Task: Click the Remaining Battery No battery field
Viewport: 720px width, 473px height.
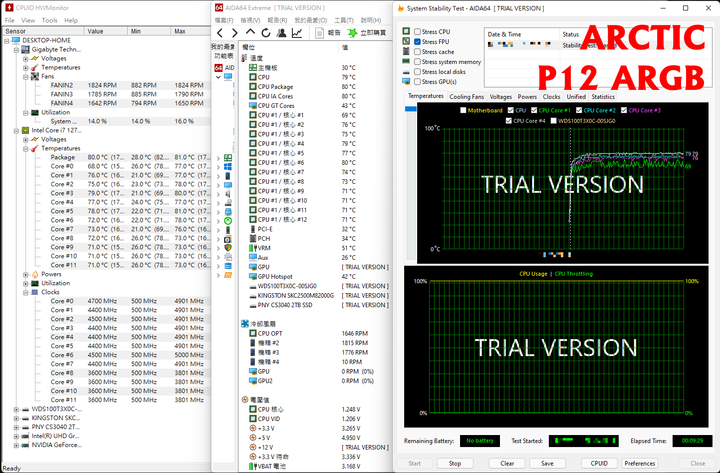Action: (480, 441)
